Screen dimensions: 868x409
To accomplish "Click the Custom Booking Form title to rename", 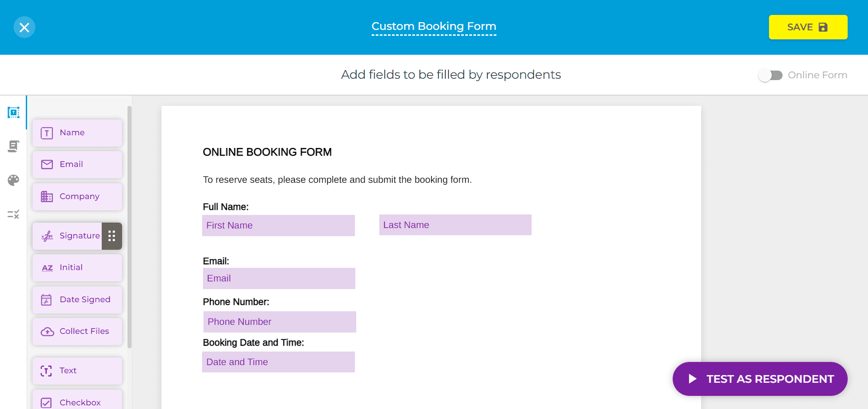I will click(434, 26).
